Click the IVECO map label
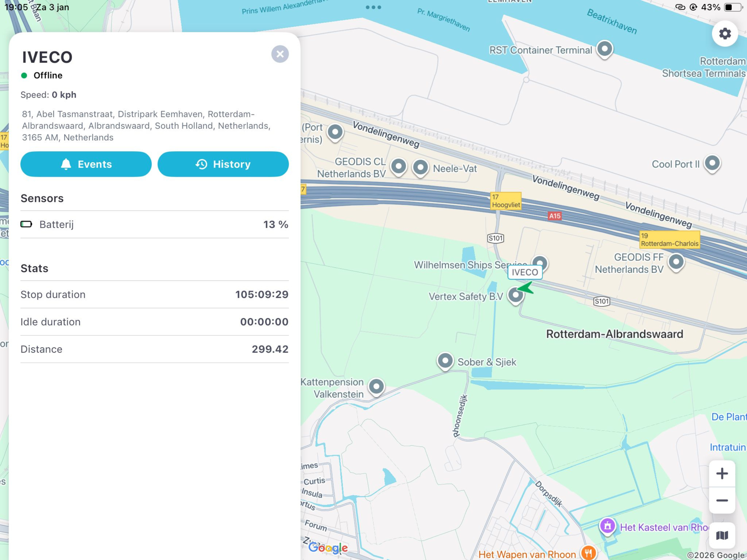The height and width of the screenshot is (560, 747). click(525, 272)
